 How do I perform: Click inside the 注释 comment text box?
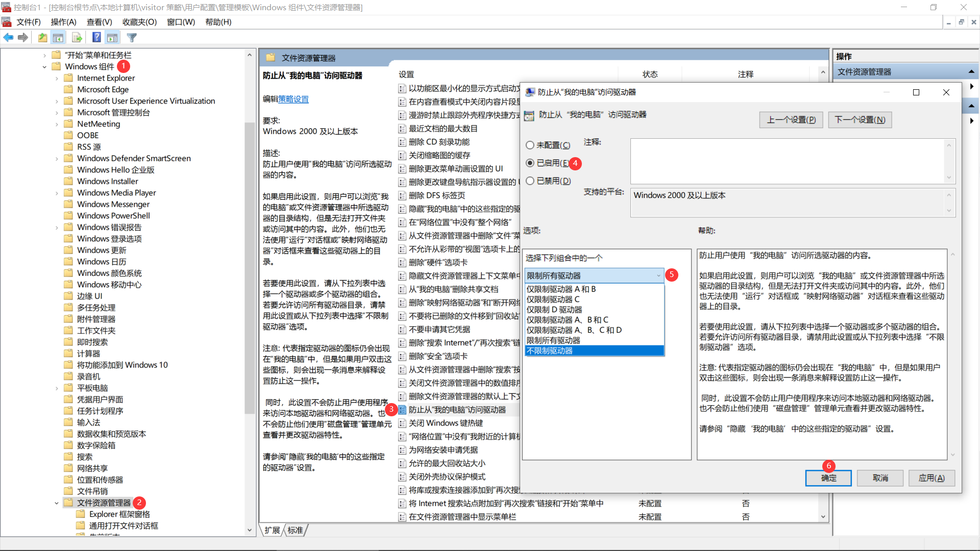(787, 161)
